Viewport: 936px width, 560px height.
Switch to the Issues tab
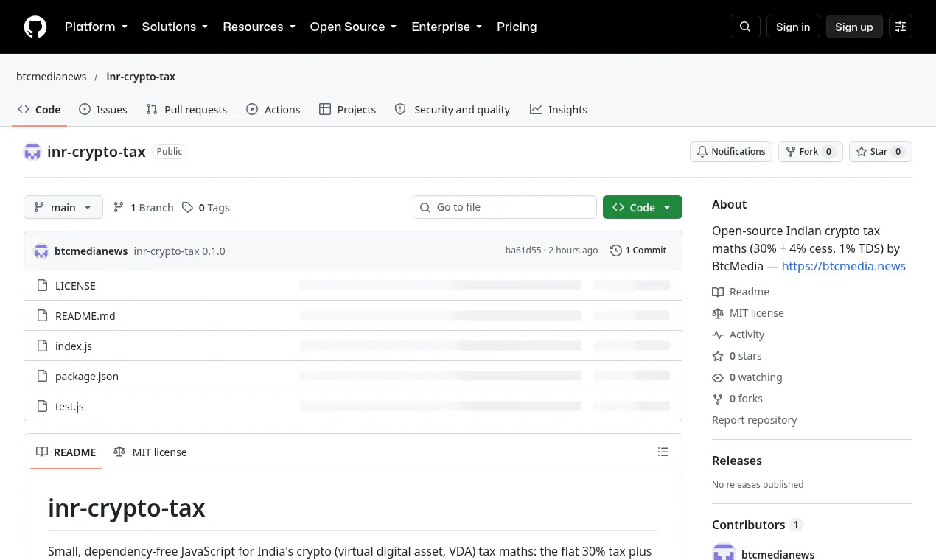point(103,109)
